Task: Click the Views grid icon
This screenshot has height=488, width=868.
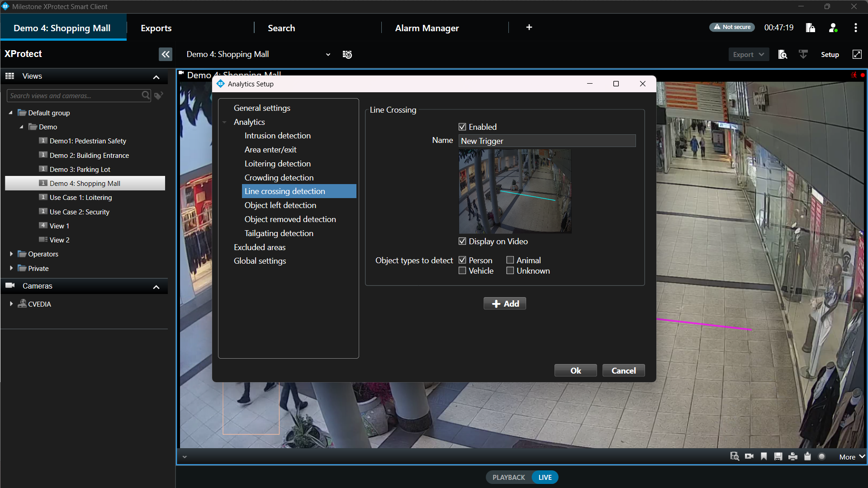Action: (9, 76)
